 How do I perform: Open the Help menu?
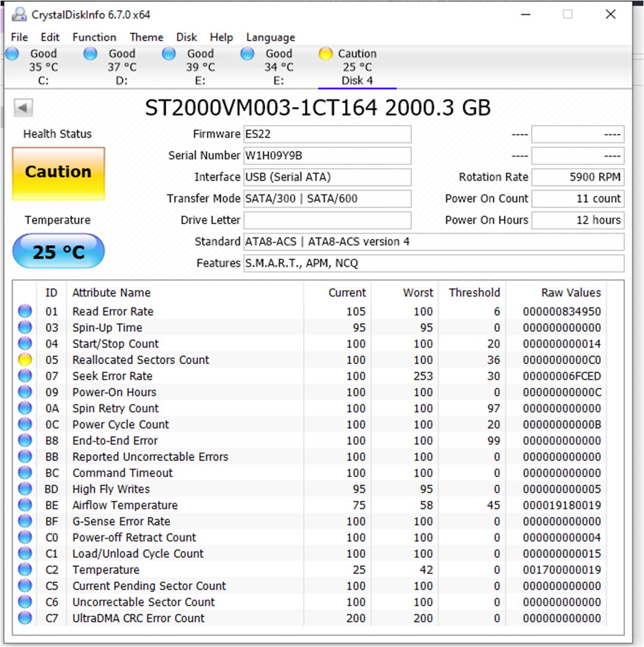pyautogui.click(x=221, y=37)
